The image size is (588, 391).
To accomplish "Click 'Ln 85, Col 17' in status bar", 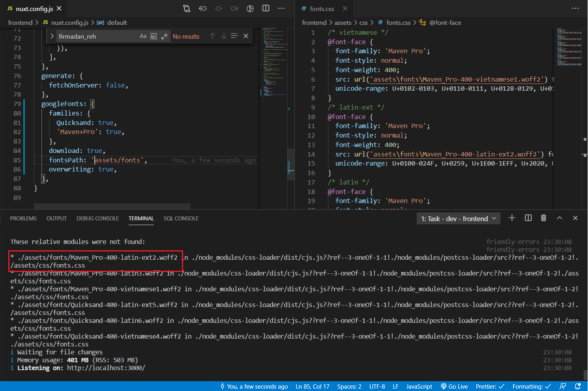I will (313, 387).
